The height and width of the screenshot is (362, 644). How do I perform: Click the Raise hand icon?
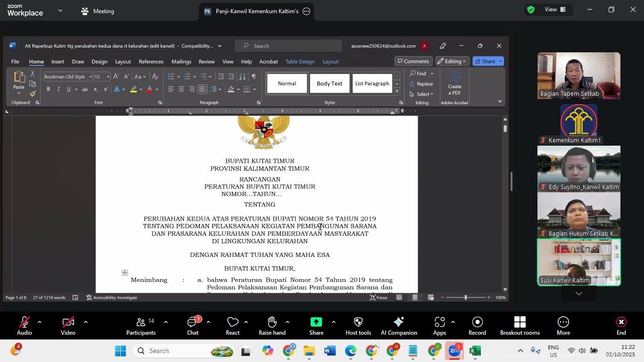coord(272,326)
